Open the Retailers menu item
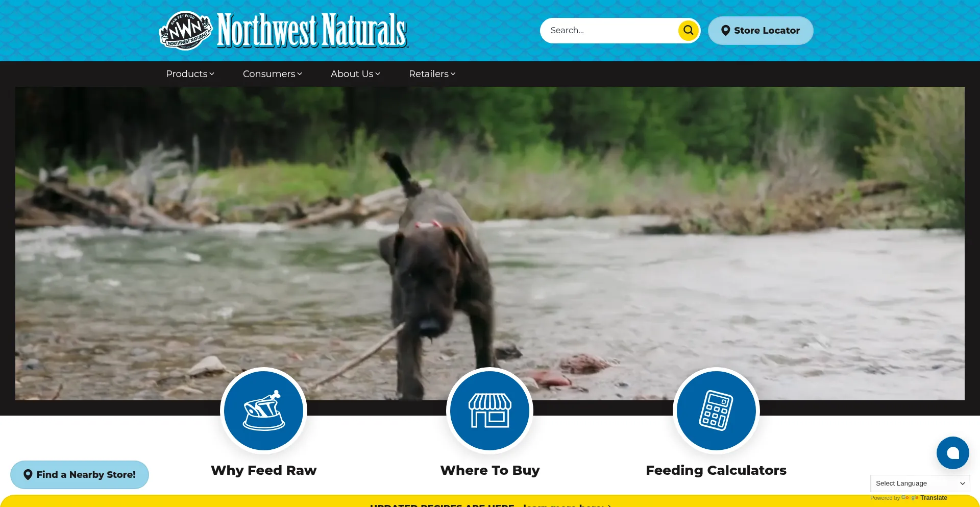980x507 pixels. click(x=432, y=74)
